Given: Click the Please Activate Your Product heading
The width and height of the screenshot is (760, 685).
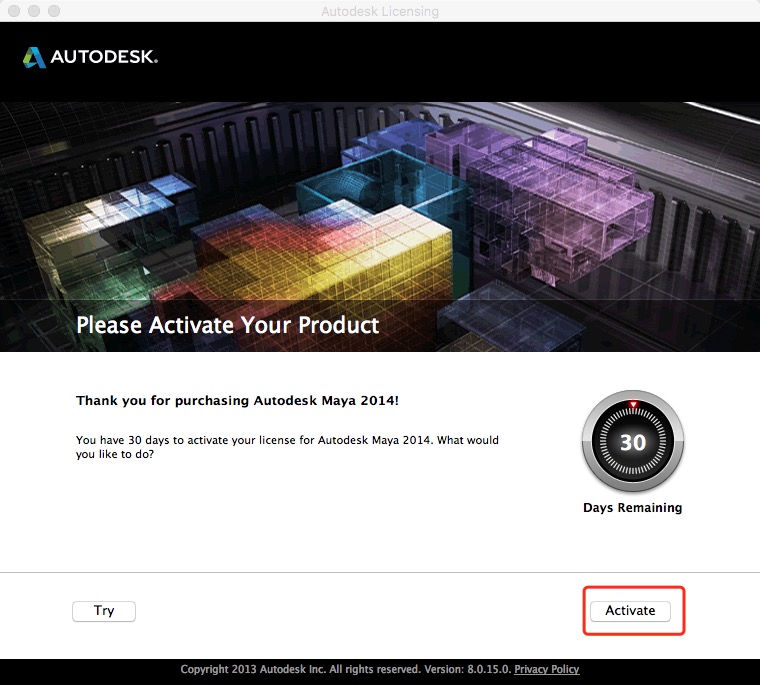Looking at the screenshot, I should coord(227,325).
